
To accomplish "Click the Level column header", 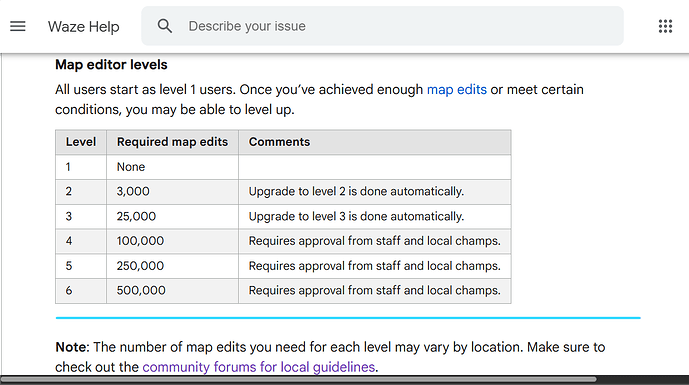I will click(x=81, y=142).
